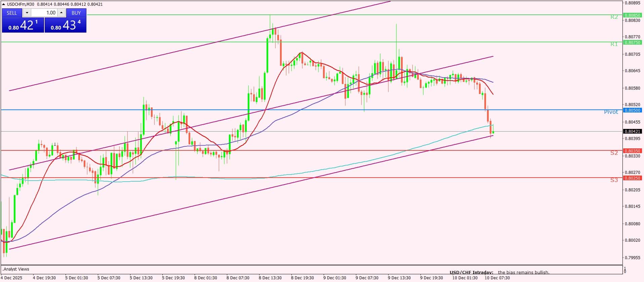Click the 5 Dec 01:30 time label
This screenshot has height=282, width=644.
[x=77, y=278]
